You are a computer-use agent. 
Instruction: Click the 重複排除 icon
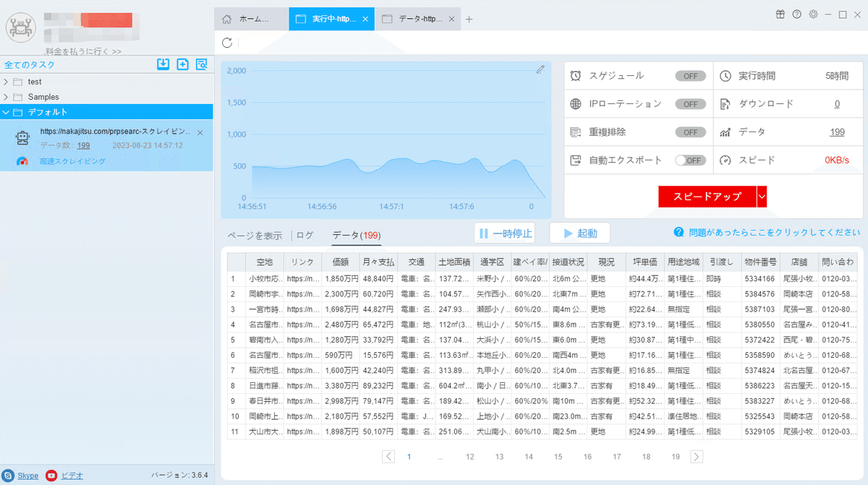click(576, 132)
